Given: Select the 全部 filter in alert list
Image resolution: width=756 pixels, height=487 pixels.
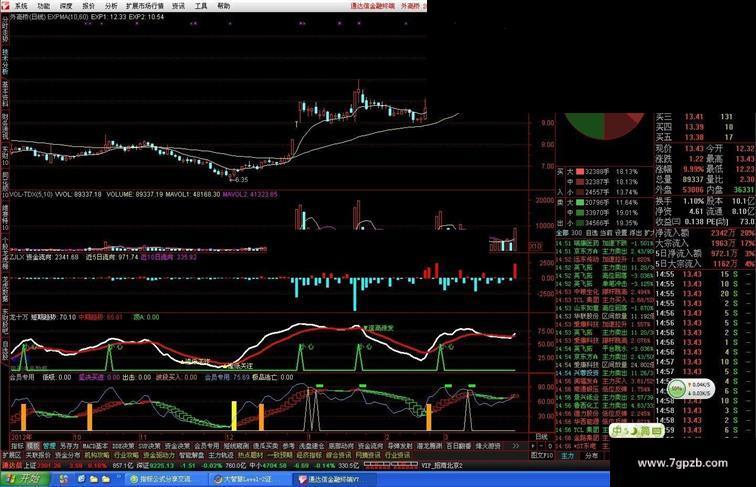Looking at the screenshot, I should [x=562, y=233].
